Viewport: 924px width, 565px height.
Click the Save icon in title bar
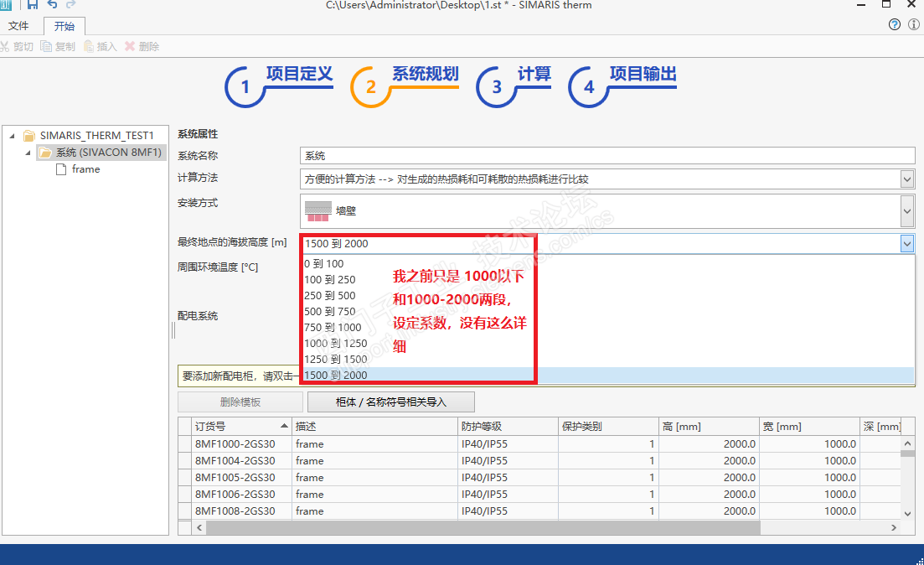click(x=33, y=5)
